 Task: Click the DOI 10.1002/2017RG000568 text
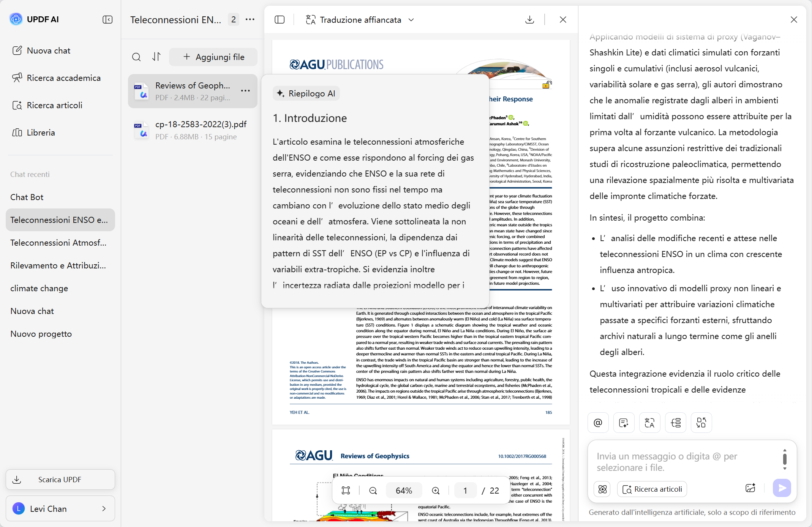[x=522, y=456]
